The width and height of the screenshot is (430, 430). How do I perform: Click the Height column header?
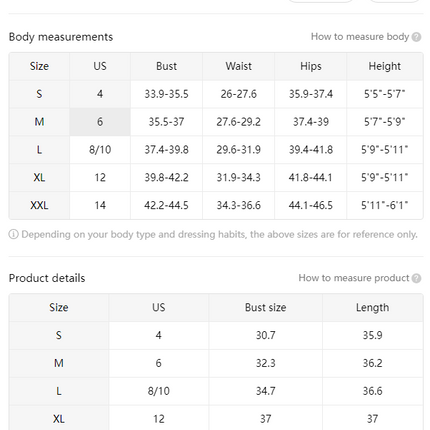[385, 66]
